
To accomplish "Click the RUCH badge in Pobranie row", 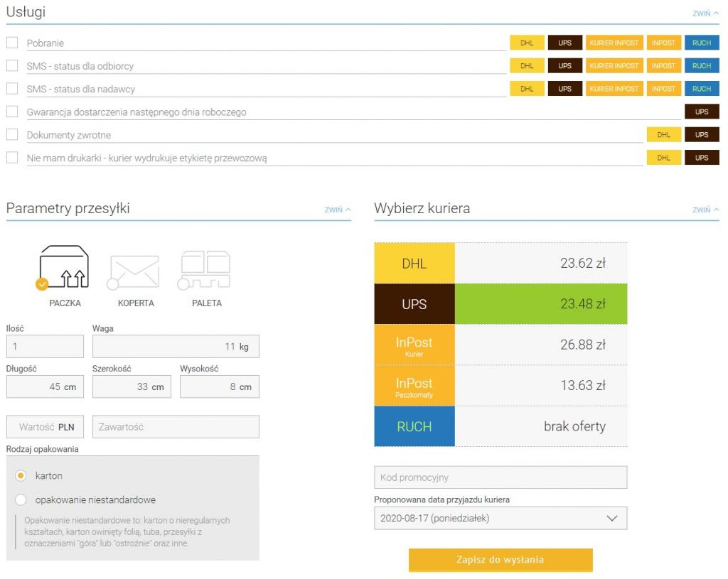I will pyautogui.click(x=702, y=43).
